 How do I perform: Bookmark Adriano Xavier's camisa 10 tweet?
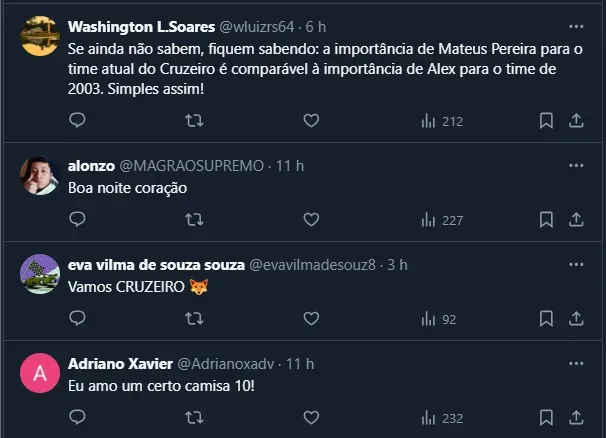coord(546,418)
